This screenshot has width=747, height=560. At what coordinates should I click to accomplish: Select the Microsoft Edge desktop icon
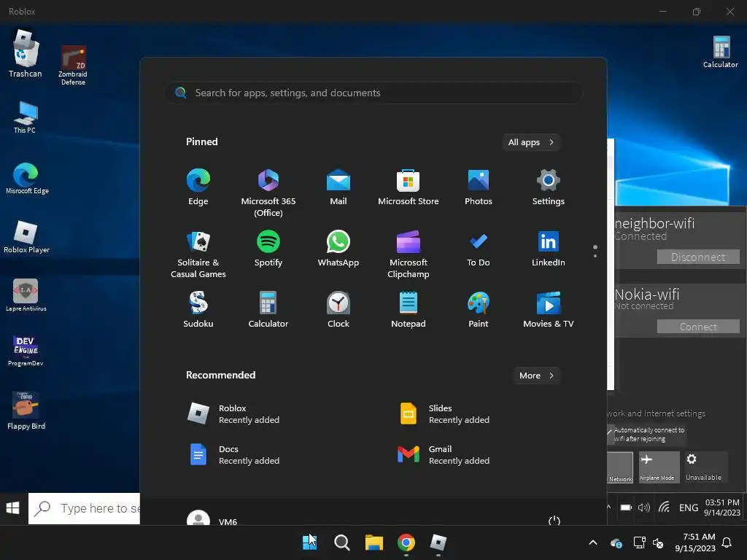27,179
